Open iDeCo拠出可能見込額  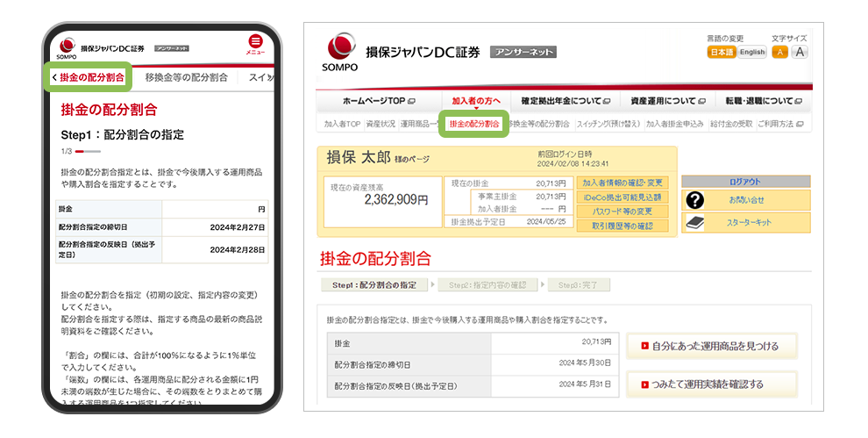[x=623, y=197]
